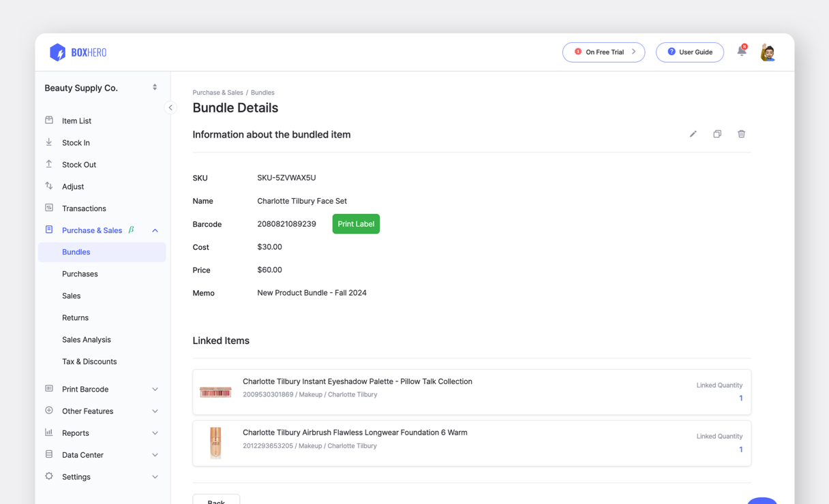Select the Sales menu item
Image resolution: width=829 pixels, height=504 pixels.
pyautogui.click(x=71, y=296)
